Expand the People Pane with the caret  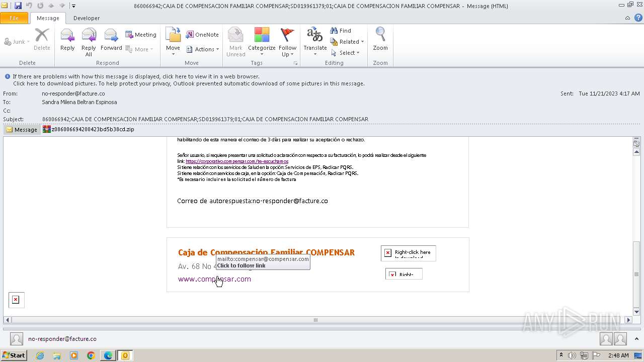tap(636, 339)
